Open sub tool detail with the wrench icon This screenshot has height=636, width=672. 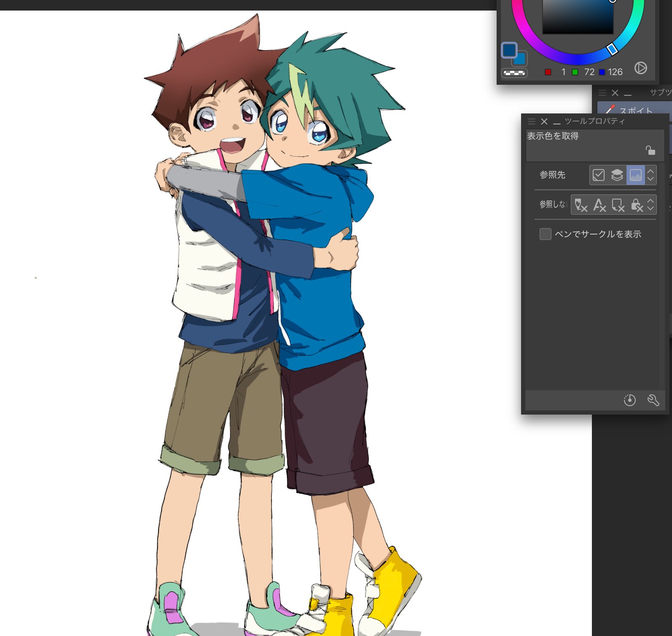point(653,400)
